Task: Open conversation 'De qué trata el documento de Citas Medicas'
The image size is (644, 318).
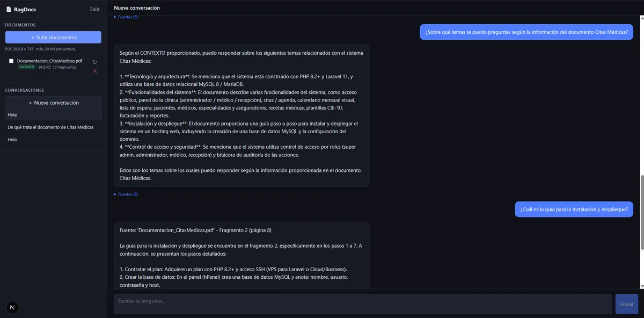Action: pos(53,127)
